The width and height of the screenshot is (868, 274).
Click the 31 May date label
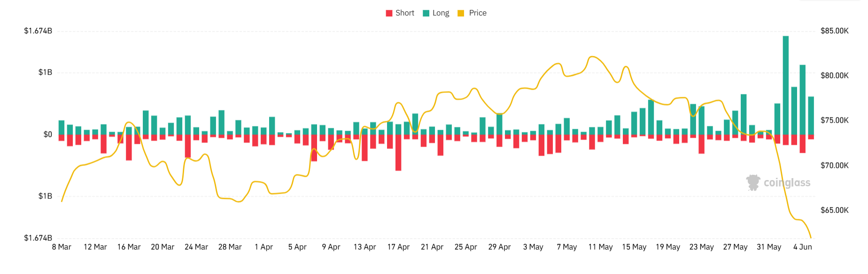pos(769,247)
